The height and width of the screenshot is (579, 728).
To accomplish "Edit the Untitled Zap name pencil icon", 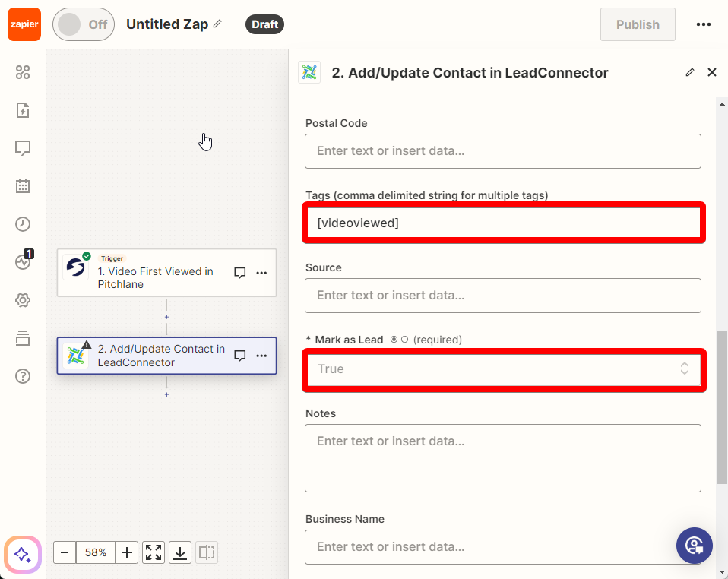I will coord(217,24).
